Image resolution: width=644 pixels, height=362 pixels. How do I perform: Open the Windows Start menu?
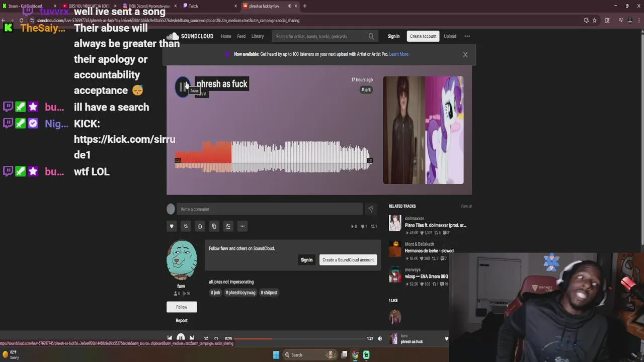pos(276,355)
